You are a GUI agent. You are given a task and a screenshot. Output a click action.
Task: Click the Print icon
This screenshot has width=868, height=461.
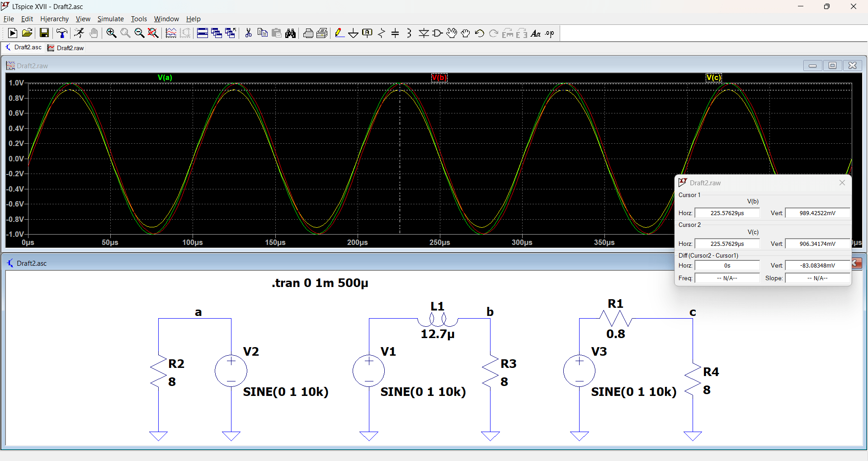(x=308, y=33)
